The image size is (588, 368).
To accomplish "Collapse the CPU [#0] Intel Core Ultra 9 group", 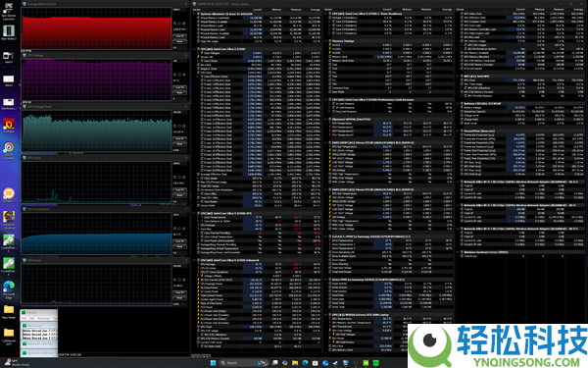I will (x=195, y=49).
